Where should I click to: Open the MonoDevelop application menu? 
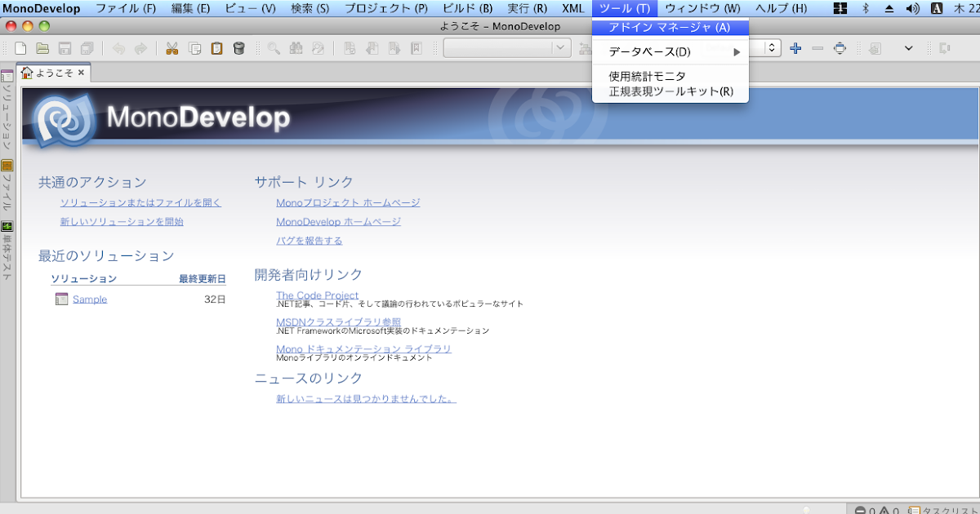click(42, 8)
